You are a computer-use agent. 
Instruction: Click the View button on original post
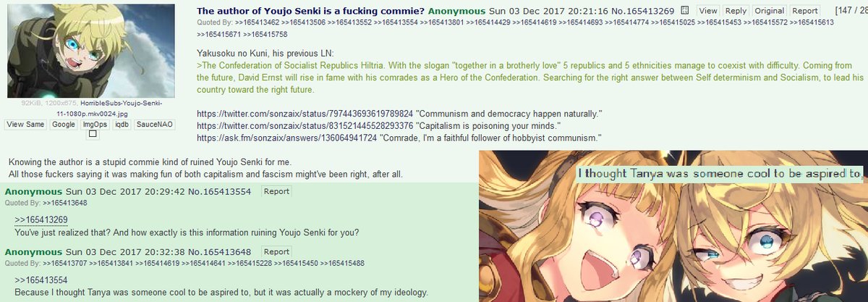(708, 11)
